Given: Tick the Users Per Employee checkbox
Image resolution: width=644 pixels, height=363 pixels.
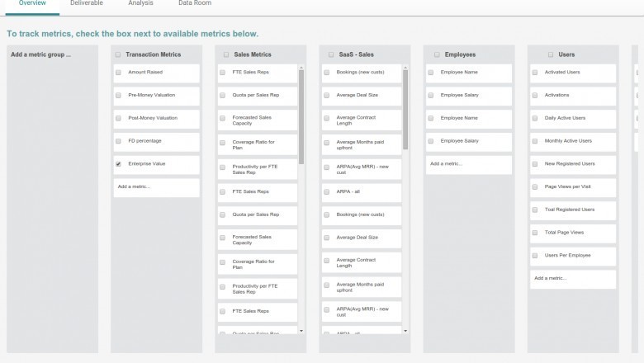Looking at the screenshot, I should point(535,256).
